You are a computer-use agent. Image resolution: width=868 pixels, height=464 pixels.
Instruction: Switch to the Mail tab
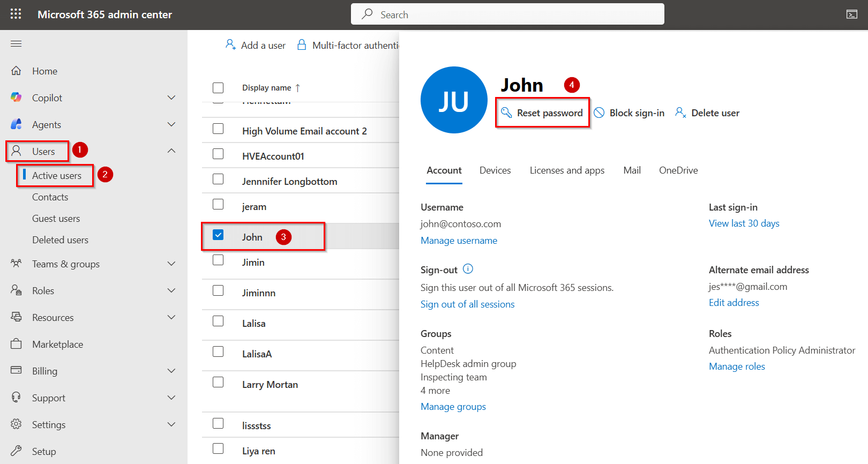tap(632, 170)
